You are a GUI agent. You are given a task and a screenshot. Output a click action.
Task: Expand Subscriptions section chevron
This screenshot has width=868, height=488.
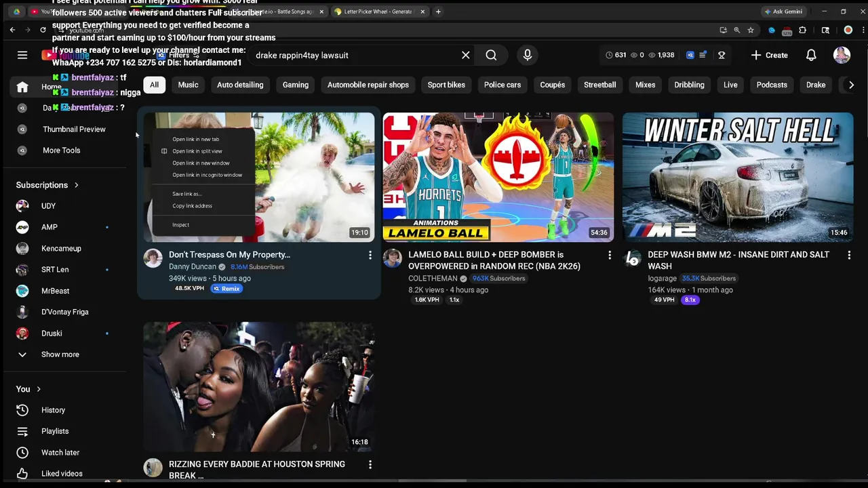pyautogui.click(x=77, y=185)
